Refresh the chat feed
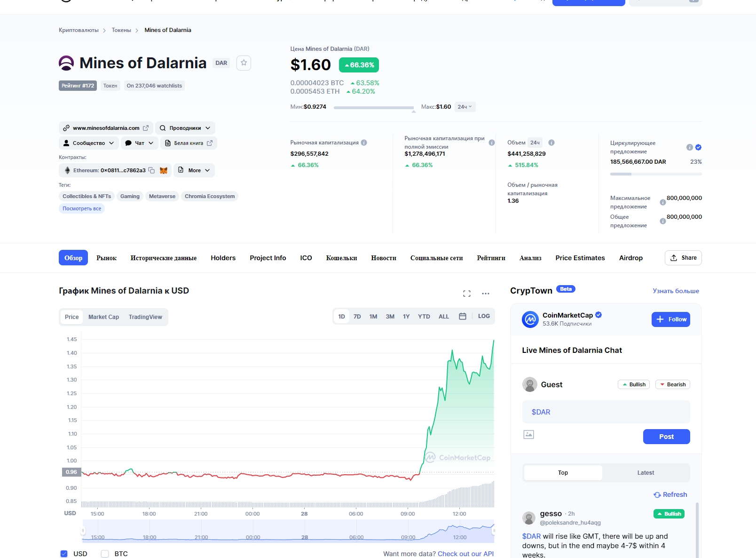This screenshot has height=558, width=756. click(x=670, y=494)
